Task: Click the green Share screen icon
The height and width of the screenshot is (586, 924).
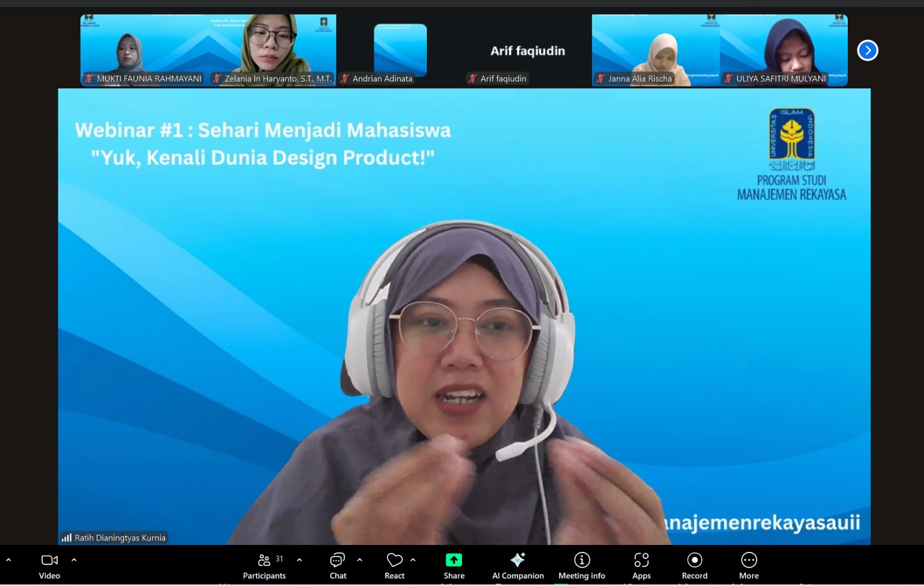Action: click(x=454, y=560)
